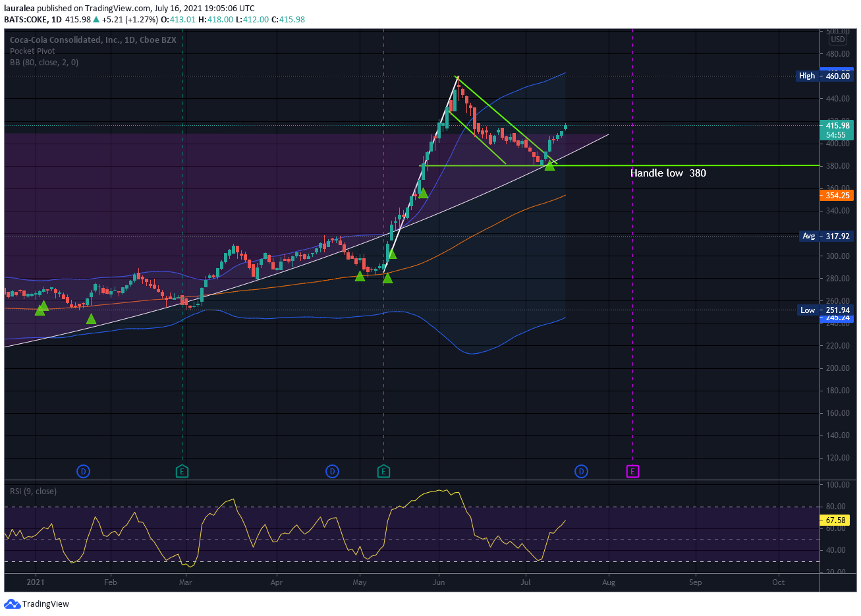This screenshot has width=861, height=616.
Task: Click the USD currency label on price axis
Action: pos(838,40)
